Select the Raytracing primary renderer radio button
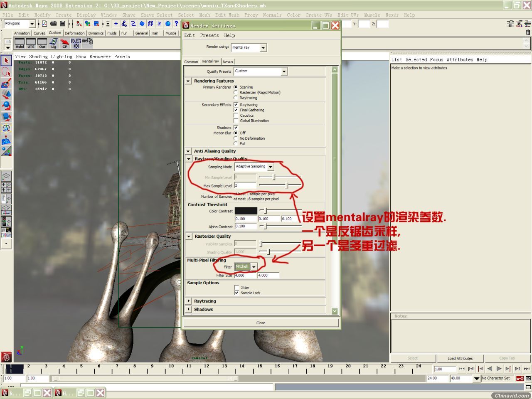Screen dimensions: 532x399 pos(236,98)
